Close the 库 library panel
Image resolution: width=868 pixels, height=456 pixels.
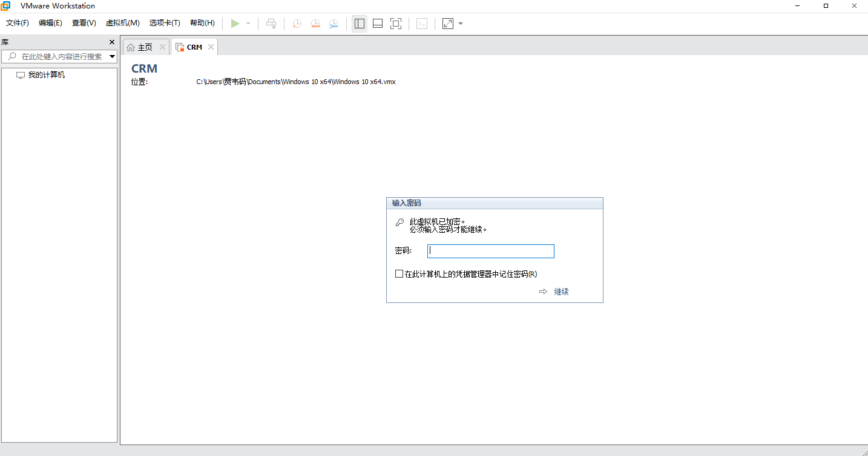pyautogui.click(x=111, y=42)
